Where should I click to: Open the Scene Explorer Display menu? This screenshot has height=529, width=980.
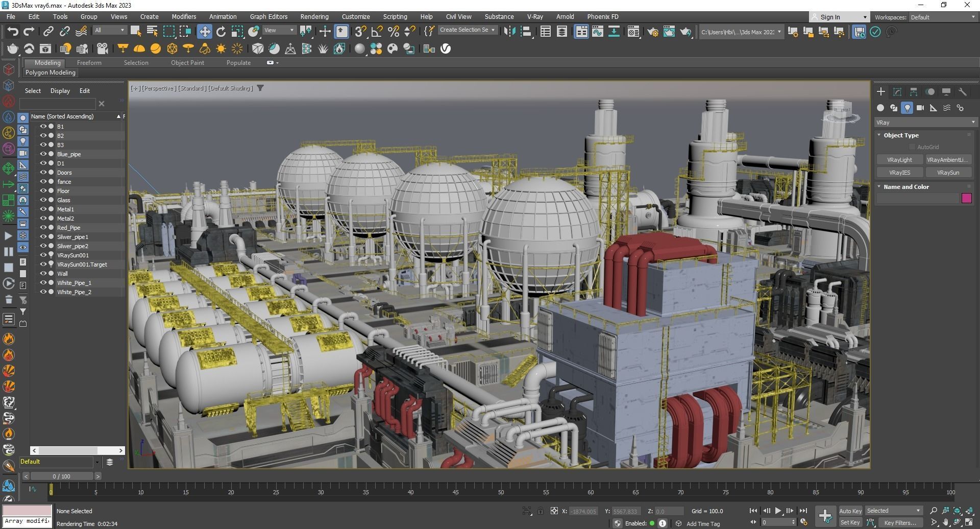click(60, 91)
